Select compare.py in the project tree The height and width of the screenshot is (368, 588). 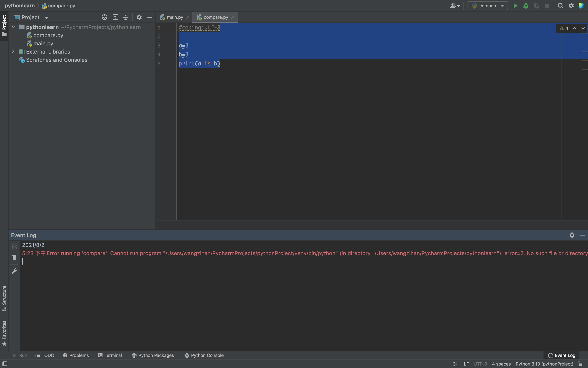click(45, 35)
